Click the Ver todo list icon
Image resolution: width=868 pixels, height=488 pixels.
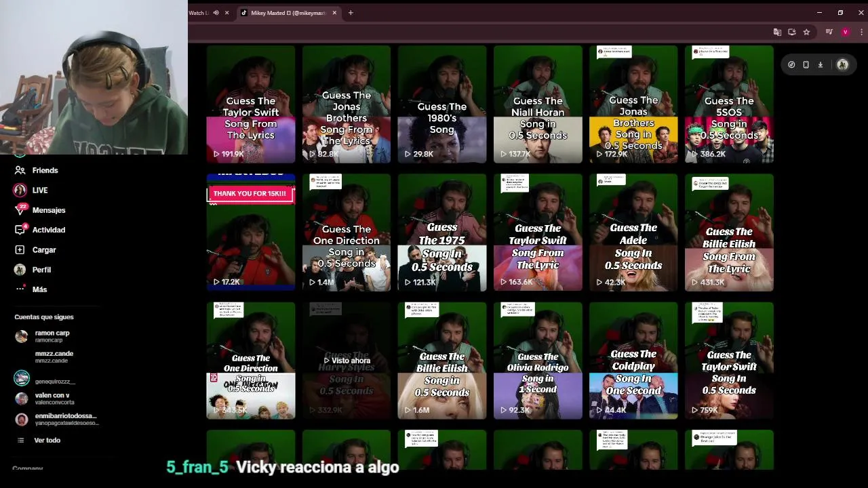[21, 441]
